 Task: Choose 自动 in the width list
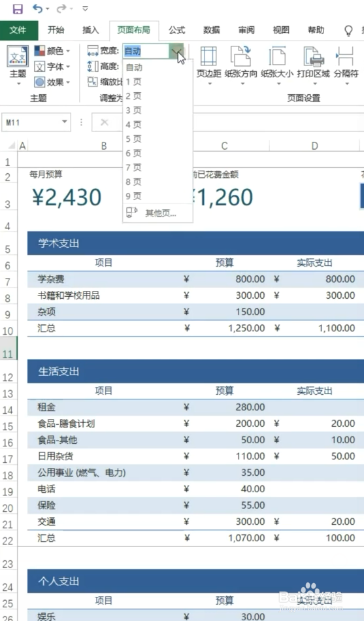tap(157, 68)
